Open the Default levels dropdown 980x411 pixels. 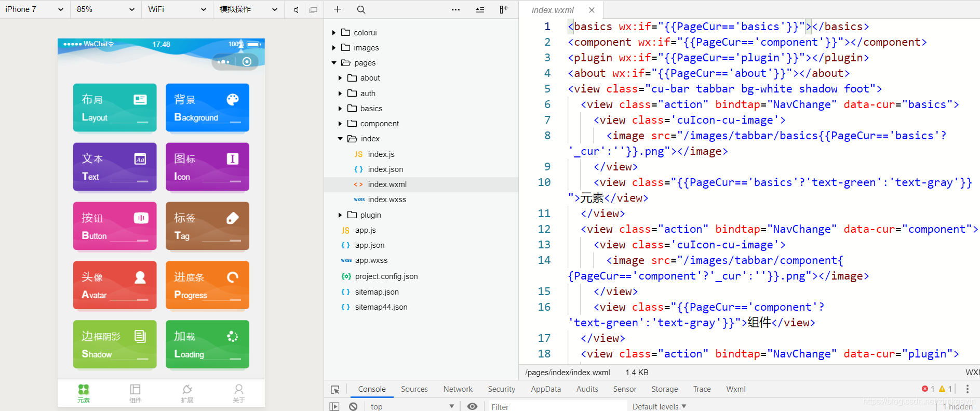tap(659, 406)
